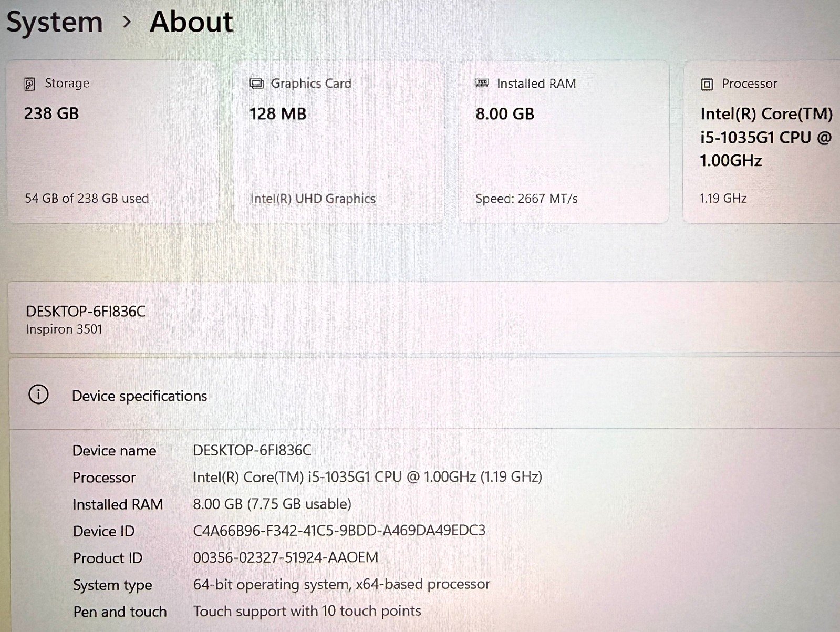The height and width of the screenshot is (632, 840).
Task: Open the Installed RAM card
Action: 564,142
